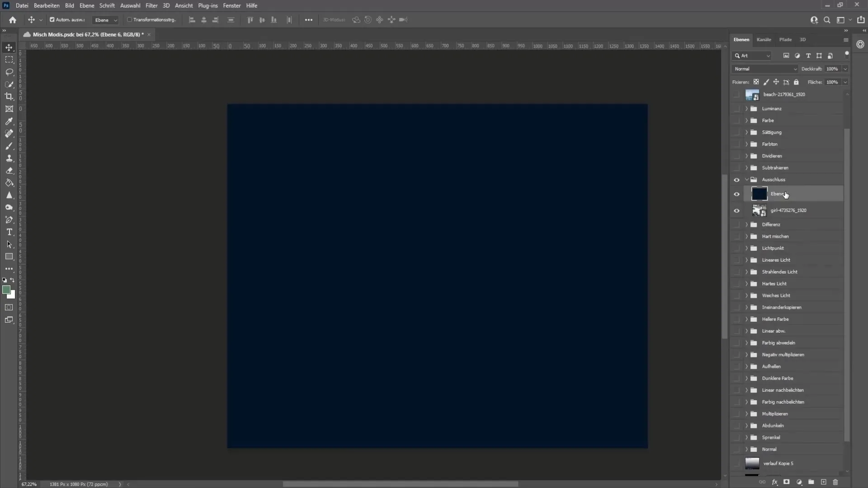Expand the Differenz blend mode group

[x=746, y=224]
